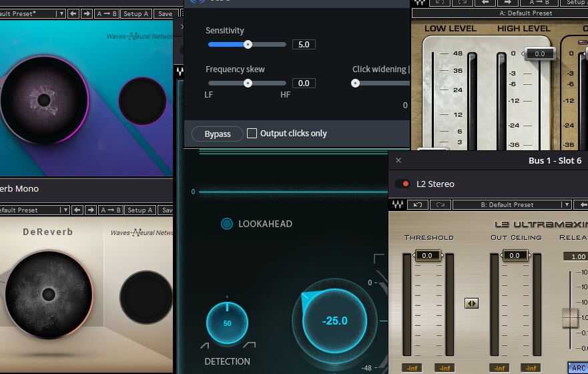588x374 pixels.
Task: Click large gray DeReverb main knob
Action: click(49, 295)
